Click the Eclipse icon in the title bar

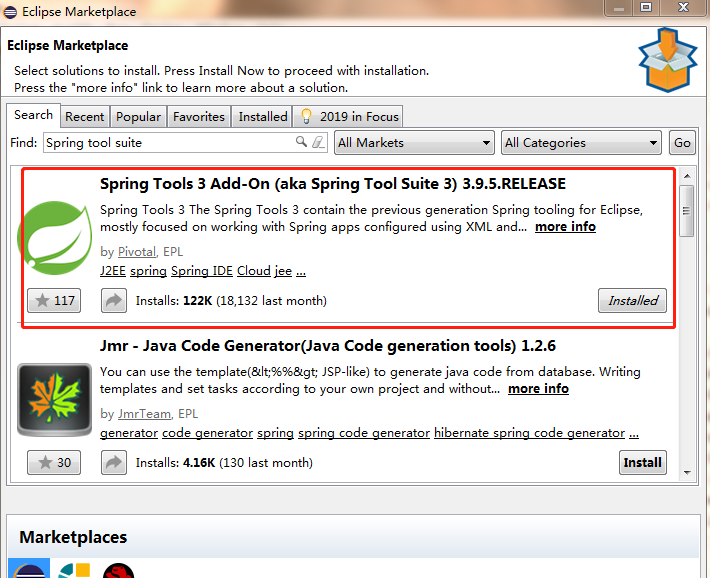point(10,12)
